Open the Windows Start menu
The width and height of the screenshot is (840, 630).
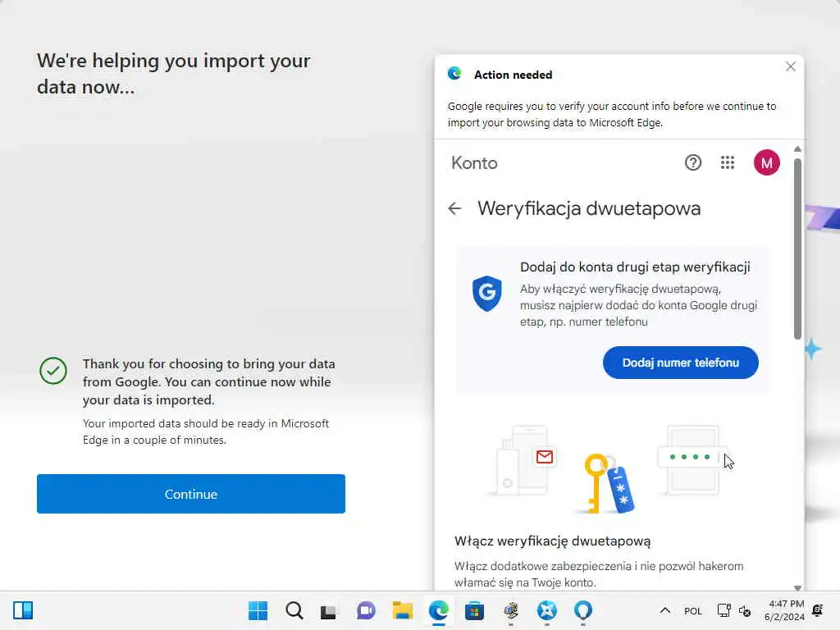click(x=258, y=610)
